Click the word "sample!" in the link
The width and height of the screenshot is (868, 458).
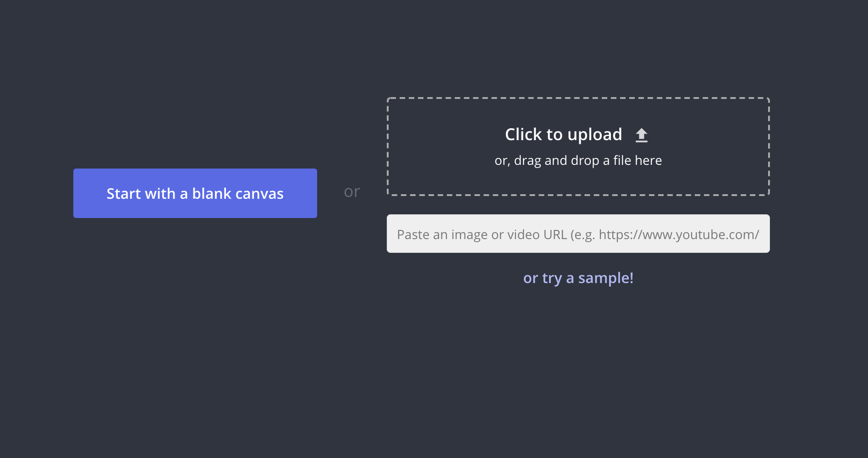605,278
